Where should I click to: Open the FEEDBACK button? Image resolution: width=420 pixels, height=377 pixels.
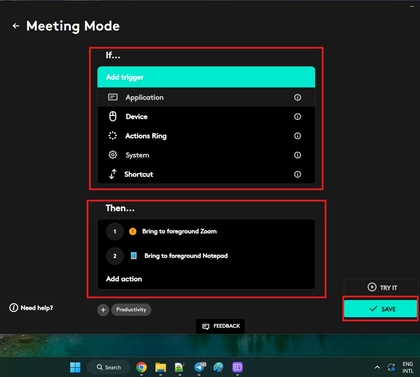220,326
